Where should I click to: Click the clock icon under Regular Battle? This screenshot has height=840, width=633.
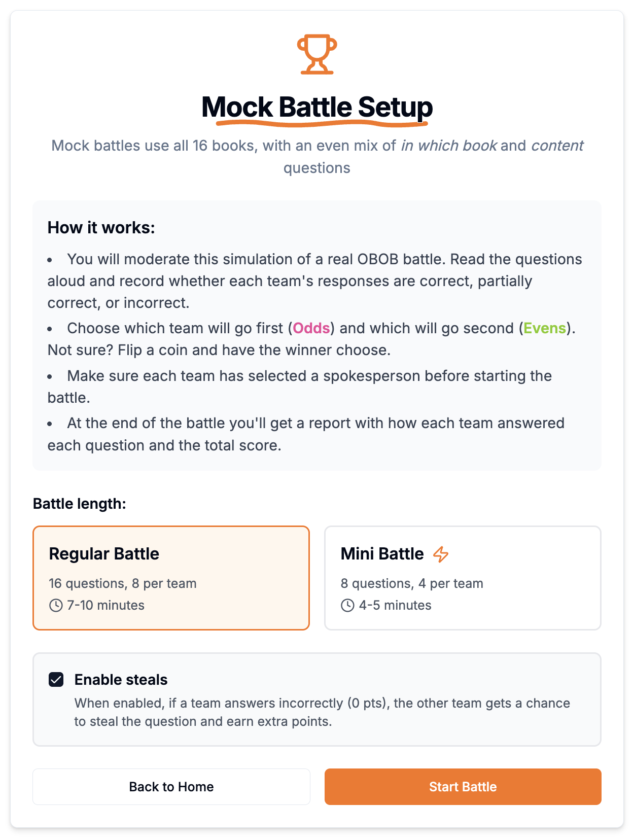point(56,605)
